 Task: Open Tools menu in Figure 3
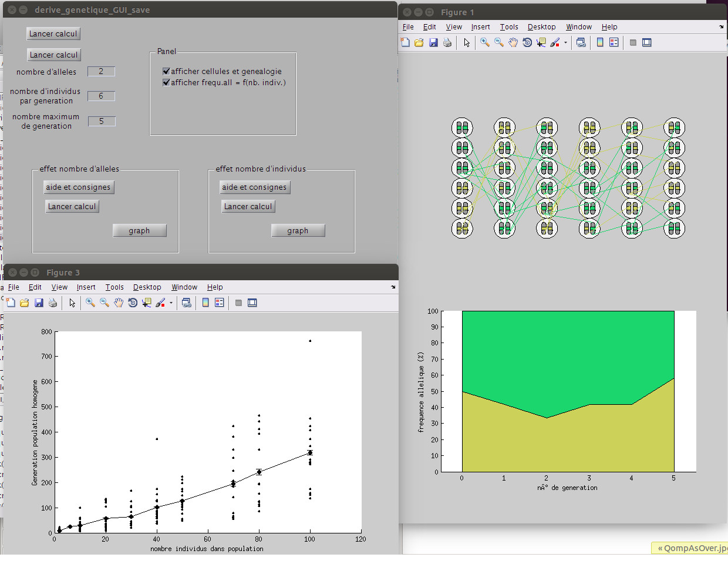114,287
